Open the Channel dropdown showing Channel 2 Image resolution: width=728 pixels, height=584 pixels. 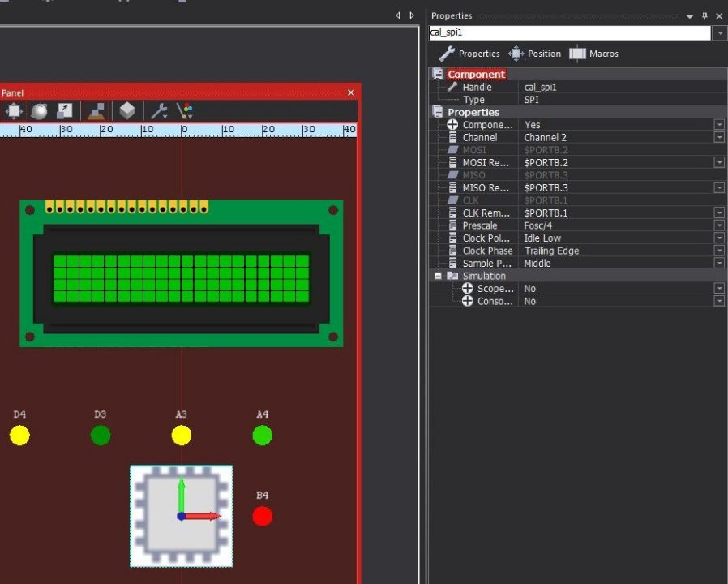(x=719, y=137)
